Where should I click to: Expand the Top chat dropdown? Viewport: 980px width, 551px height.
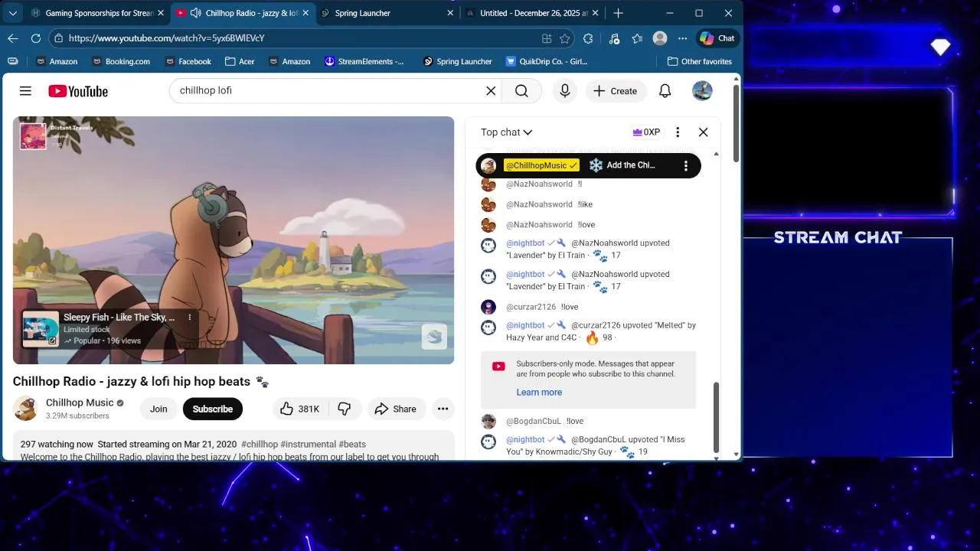506,132
